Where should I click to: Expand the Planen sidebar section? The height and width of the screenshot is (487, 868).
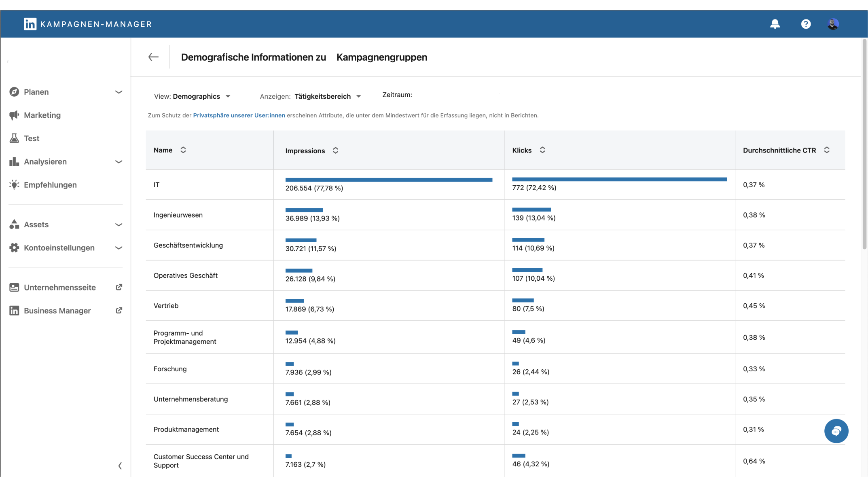pos(119,92)
